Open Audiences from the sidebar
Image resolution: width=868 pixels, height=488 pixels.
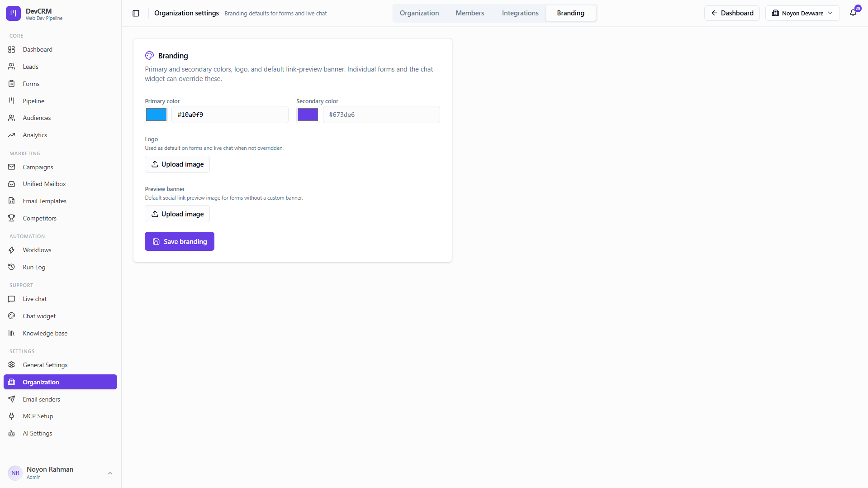coord(60,118)
